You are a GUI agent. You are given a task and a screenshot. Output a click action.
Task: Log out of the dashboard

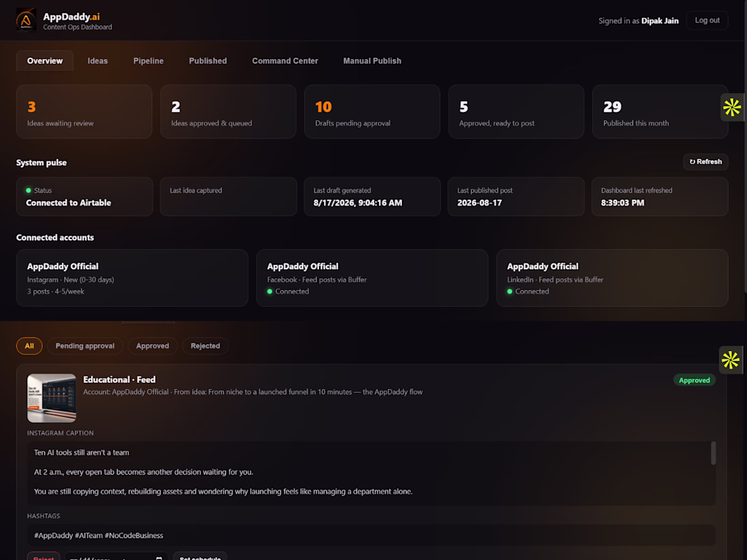[x=707, y=20]
